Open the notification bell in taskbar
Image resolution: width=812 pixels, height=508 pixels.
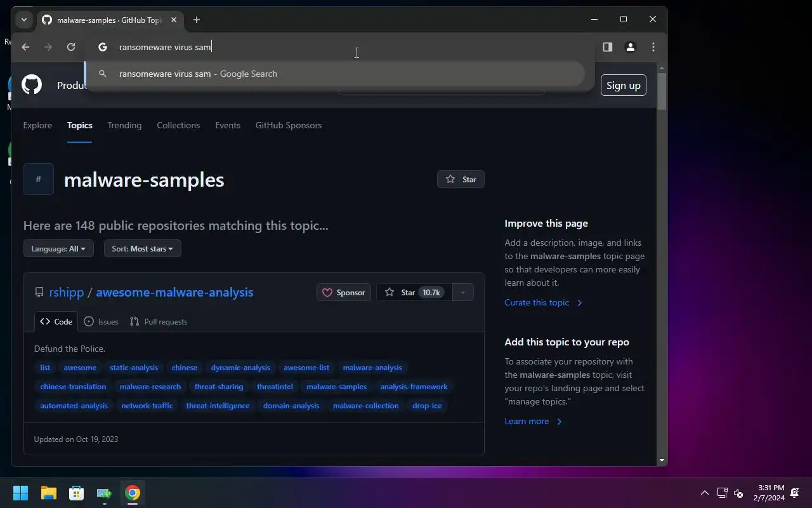pyautogui.click(x=795, y=493)
